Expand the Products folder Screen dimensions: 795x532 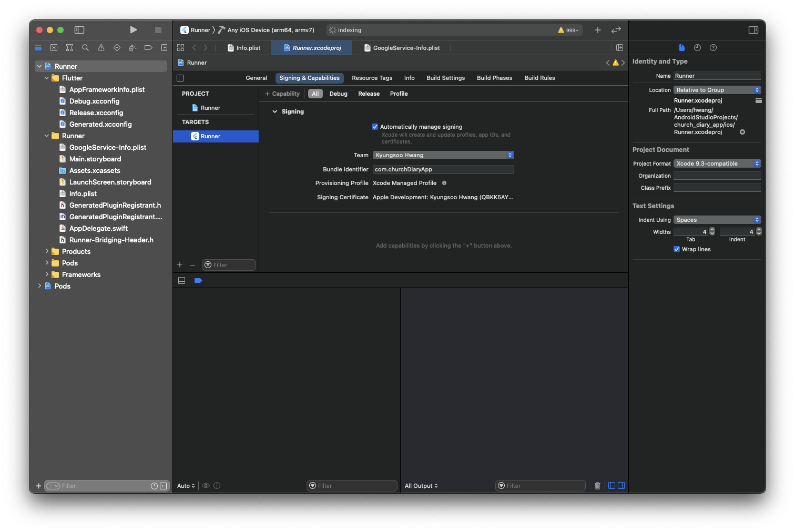(47, 251)
